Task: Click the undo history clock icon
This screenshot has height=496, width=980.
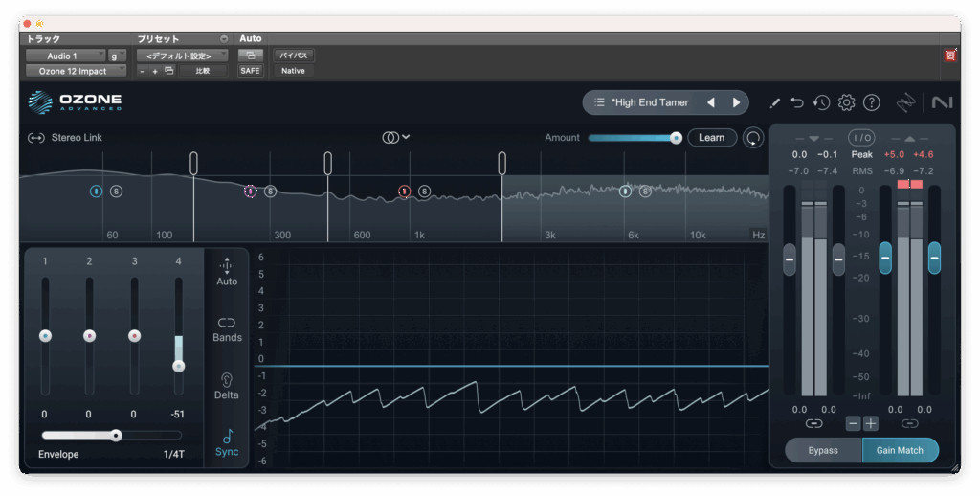Action: point(821,102)
